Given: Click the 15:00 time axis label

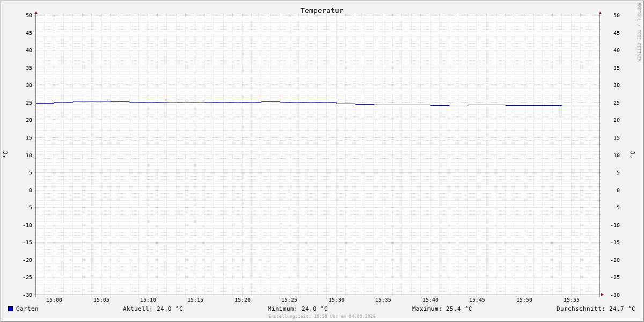Looking at the screenshot, I should [x=54, y=300].
